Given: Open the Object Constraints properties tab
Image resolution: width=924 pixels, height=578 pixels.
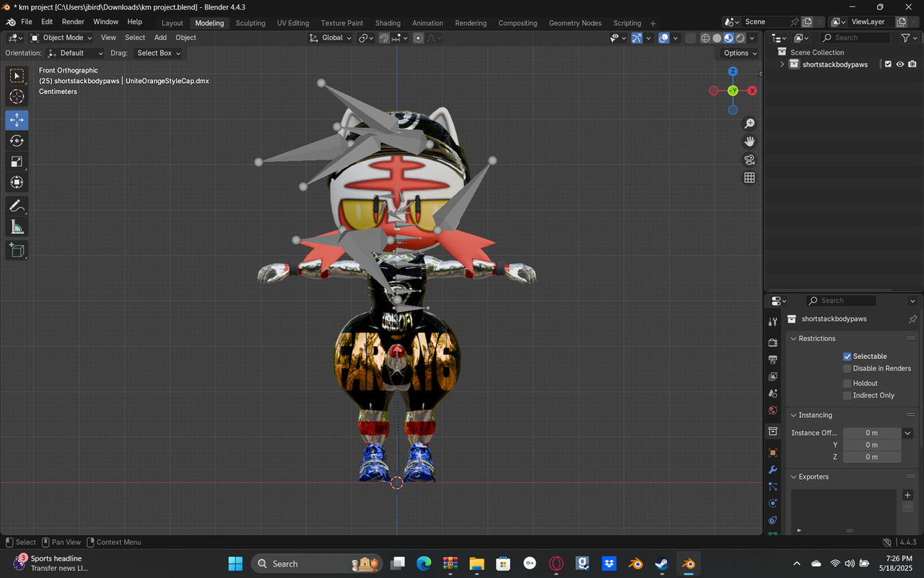Looking at the screenshot, I should pos(772,520).
